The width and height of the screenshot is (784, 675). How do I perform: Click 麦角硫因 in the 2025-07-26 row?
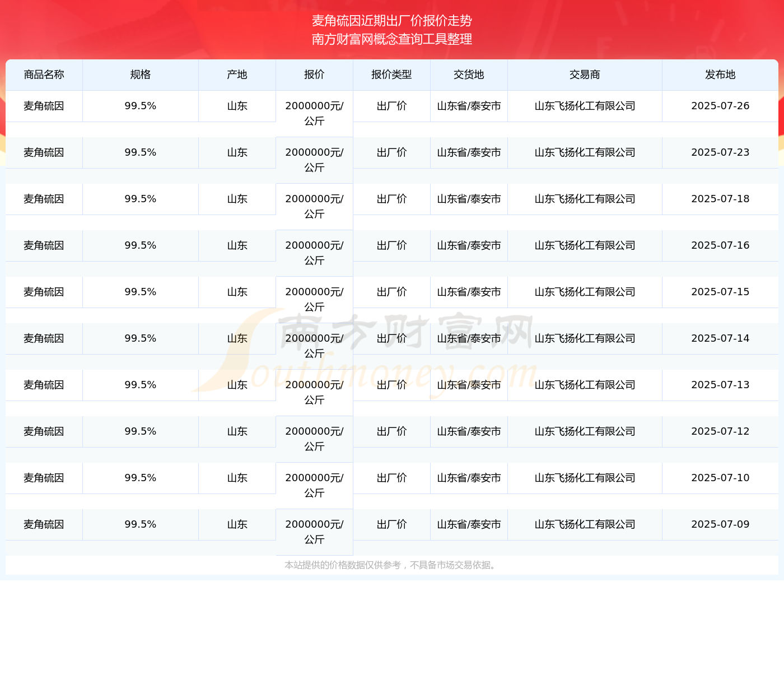tap(44, 106)
